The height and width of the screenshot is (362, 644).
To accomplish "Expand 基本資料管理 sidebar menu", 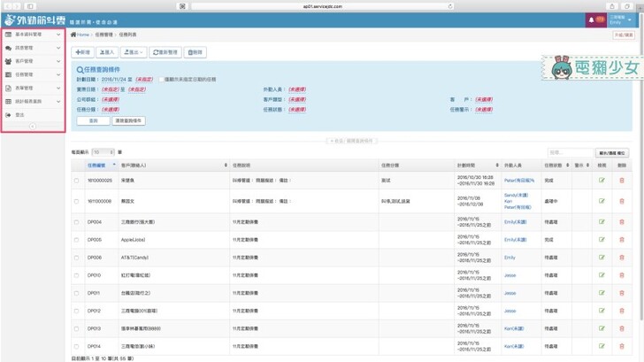I will 33,35.
